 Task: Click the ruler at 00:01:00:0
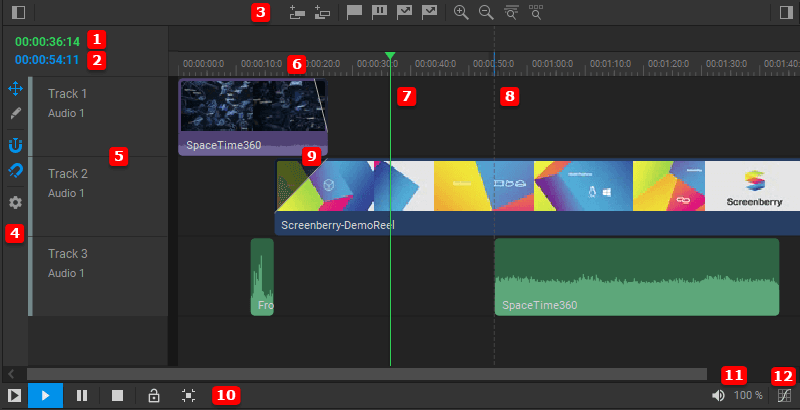(x=553, y=64)
